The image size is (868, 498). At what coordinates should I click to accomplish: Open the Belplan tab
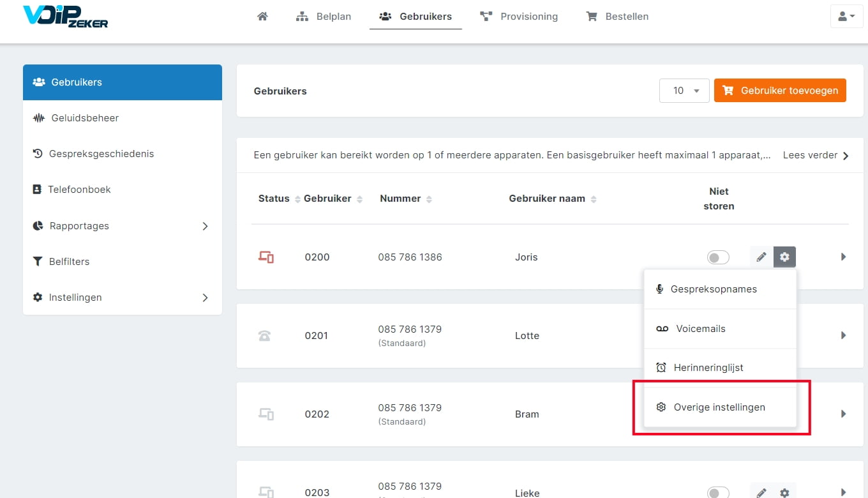(324, 17)
